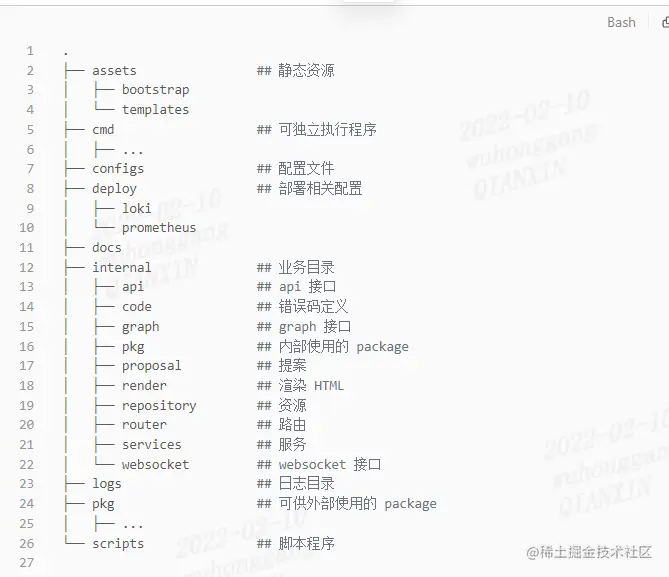Click comment '## 部署相关配置'
The width and height of the screenshot is (669, 577).
(x=309, y=189)
